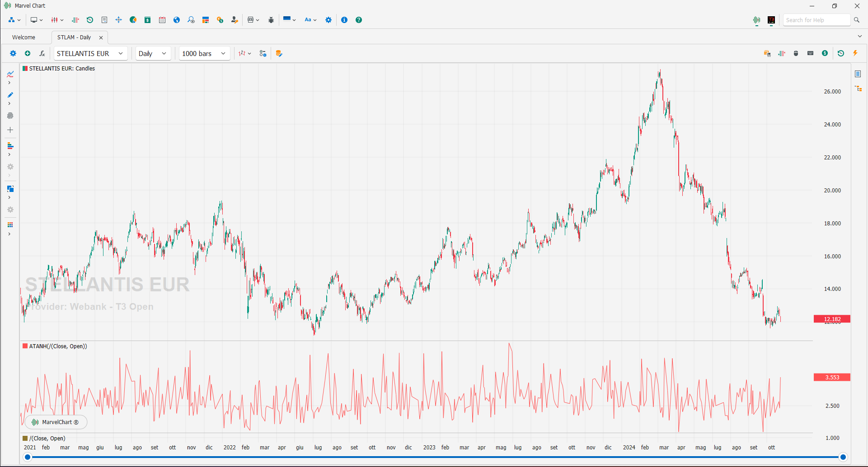Open the fx formula function icon
Screen dimensions: 868x467
42,53
